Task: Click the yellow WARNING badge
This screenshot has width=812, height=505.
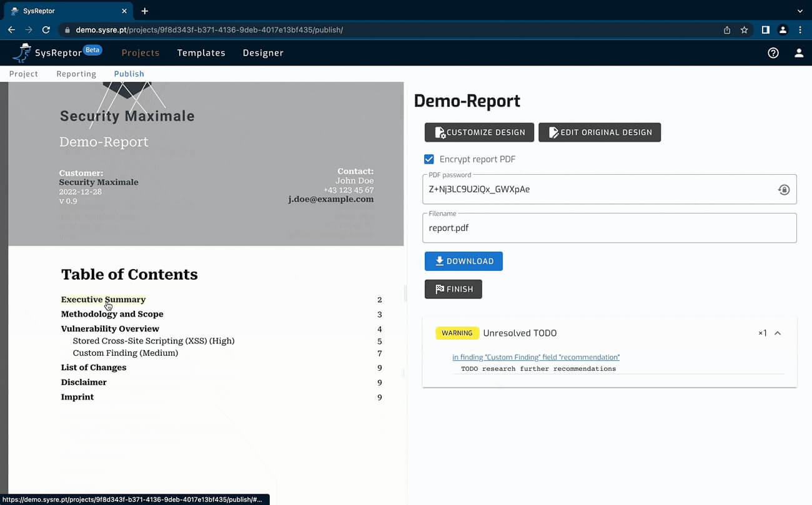Action: (457, 333)
